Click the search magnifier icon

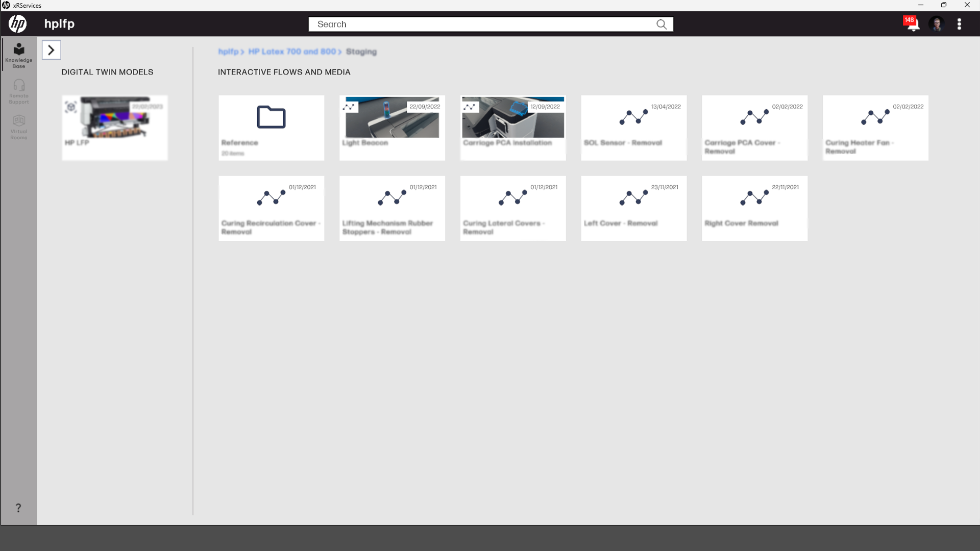pyautogui.click(x=661, y=24)
